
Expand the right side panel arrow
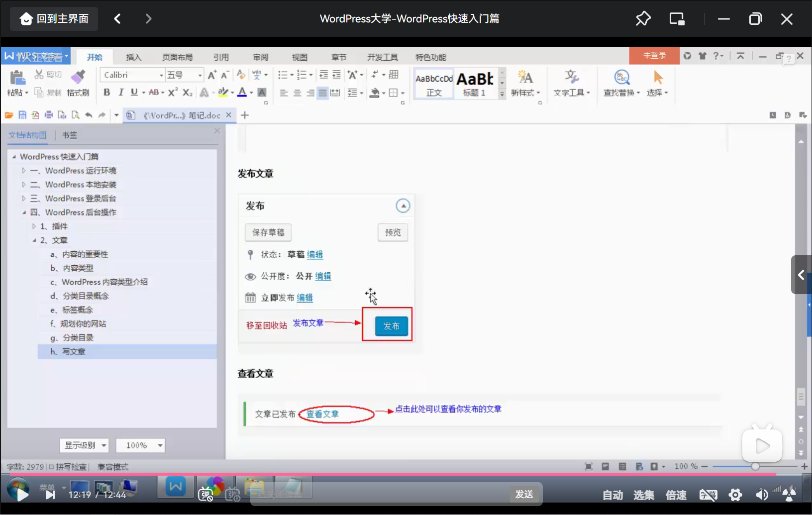point(801,275)
